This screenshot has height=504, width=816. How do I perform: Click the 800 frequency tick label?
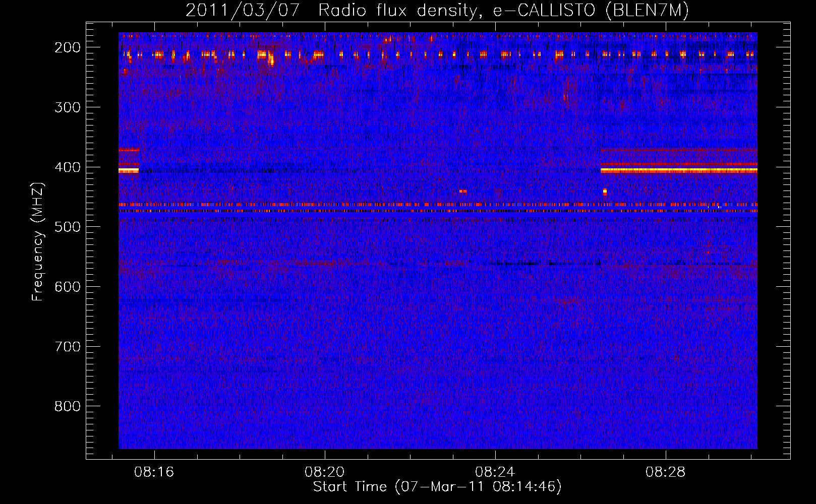(67, 406)
